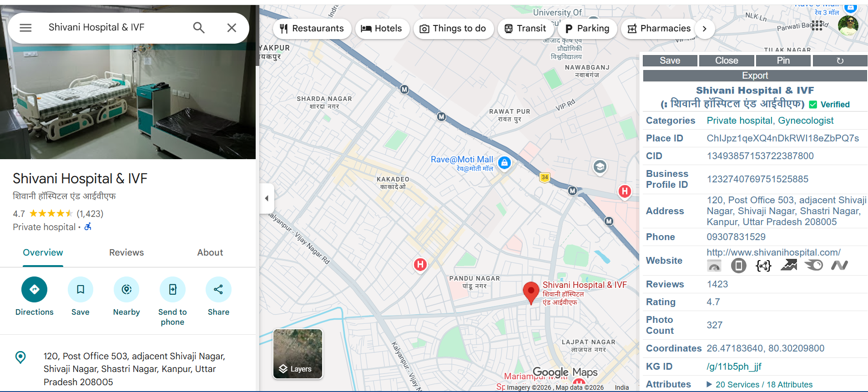Viewport: 868px width, 392px height.
Task: Click the rising-chart arrow icon under Website
Action: pyautogui.click(x=788, y=265)
